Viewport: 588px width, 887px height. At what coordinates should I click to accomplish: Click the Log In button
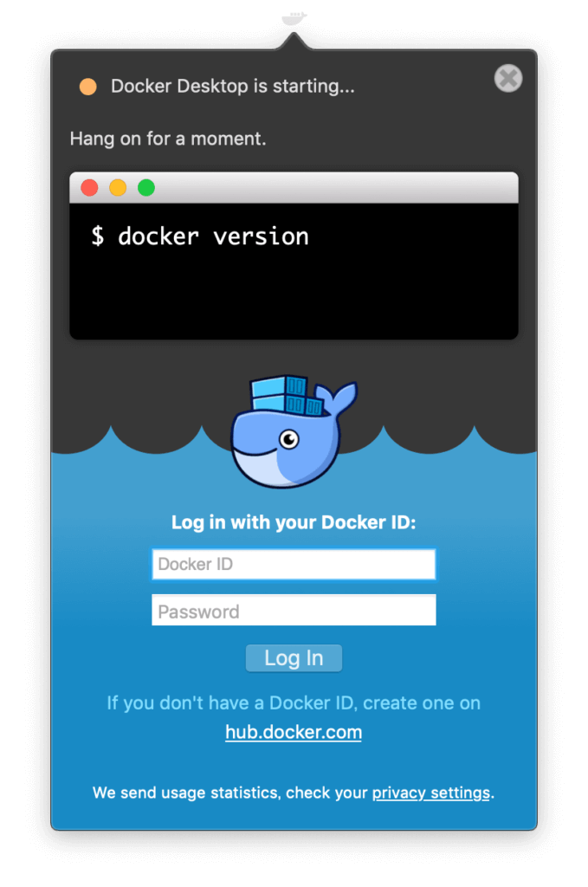coord(294,658)
